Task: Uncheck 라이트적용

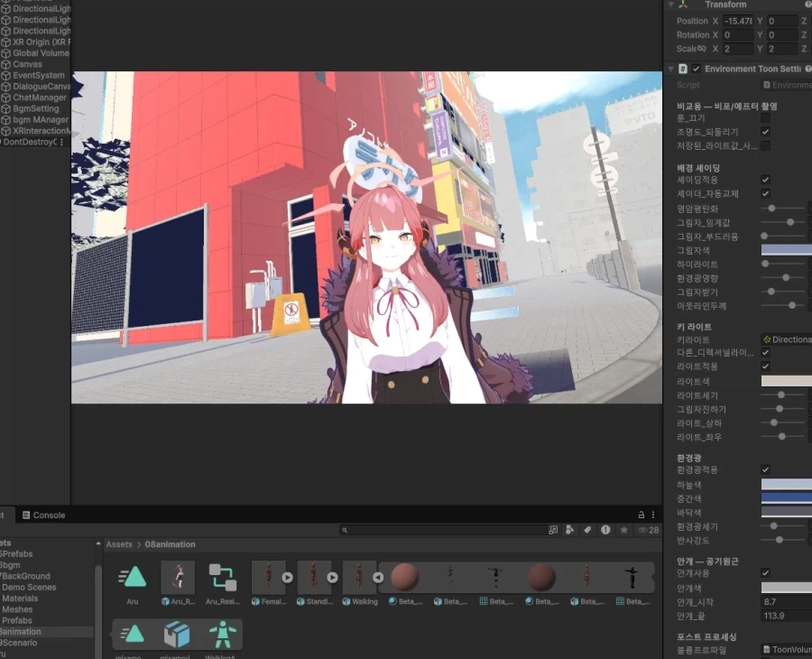Action: click(765, 367)
